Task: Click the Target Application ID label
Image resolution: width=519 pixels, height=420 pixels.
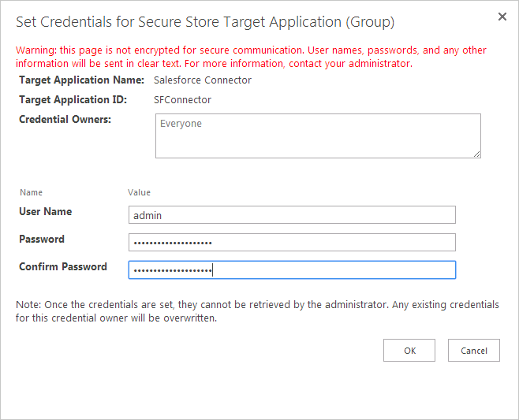Action: point(75,100)
